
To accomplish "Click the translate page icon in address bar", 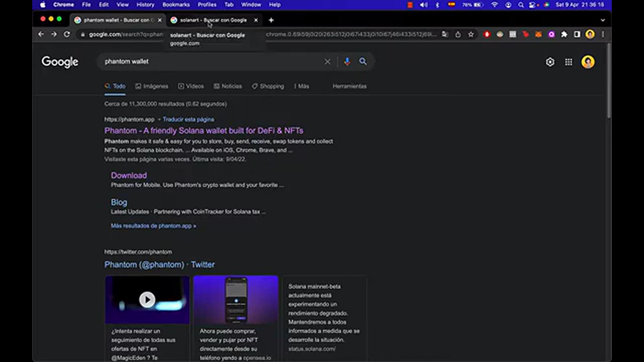I will click(445, 34).
